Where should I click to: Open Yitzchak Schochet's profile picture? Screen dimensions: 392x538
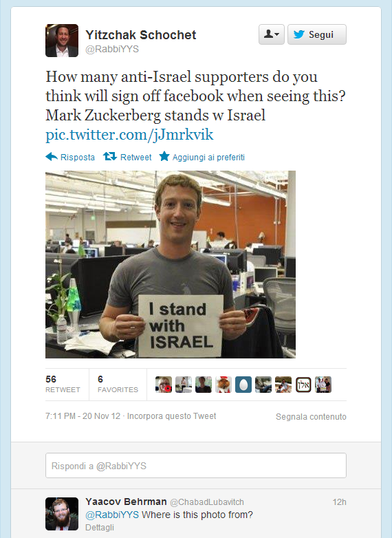(62, 41)
